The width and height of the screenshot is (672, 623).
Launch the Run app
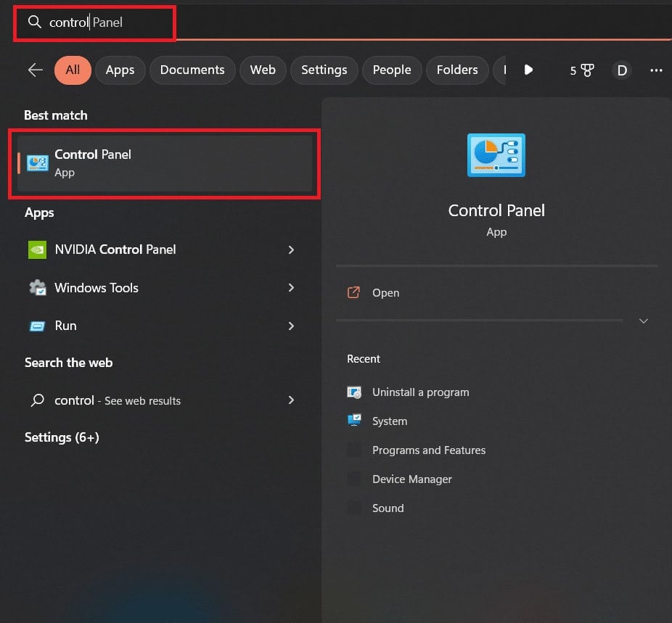pyautogui.click(x=65, y=326)
